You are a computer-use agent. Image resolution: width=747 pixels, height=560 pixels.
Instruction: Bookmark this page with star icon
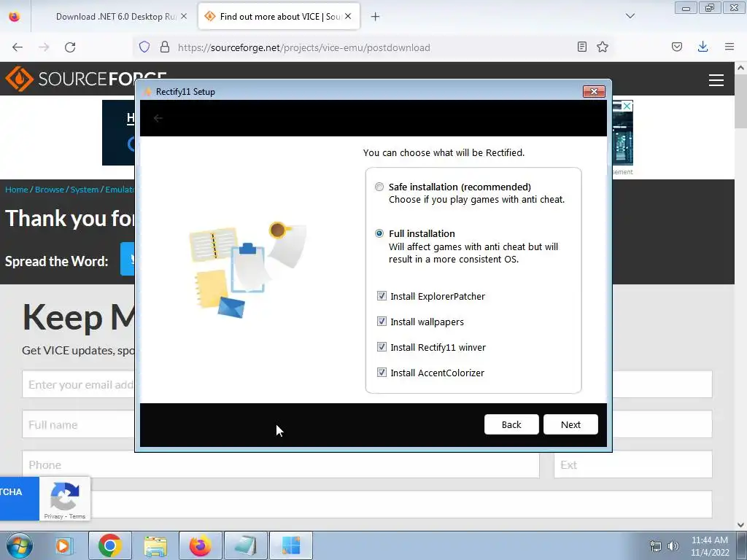[x=602, y=47]
